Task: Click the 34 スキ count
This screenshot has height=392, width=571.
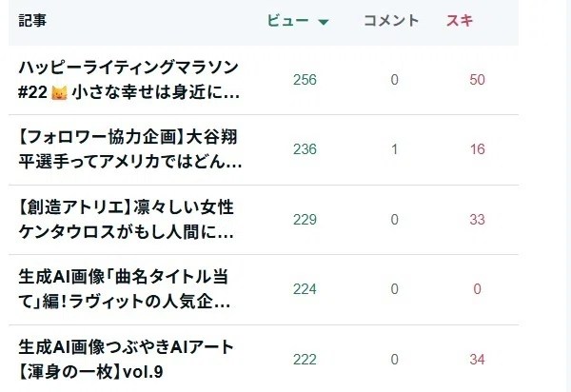Action: (477, 360)
